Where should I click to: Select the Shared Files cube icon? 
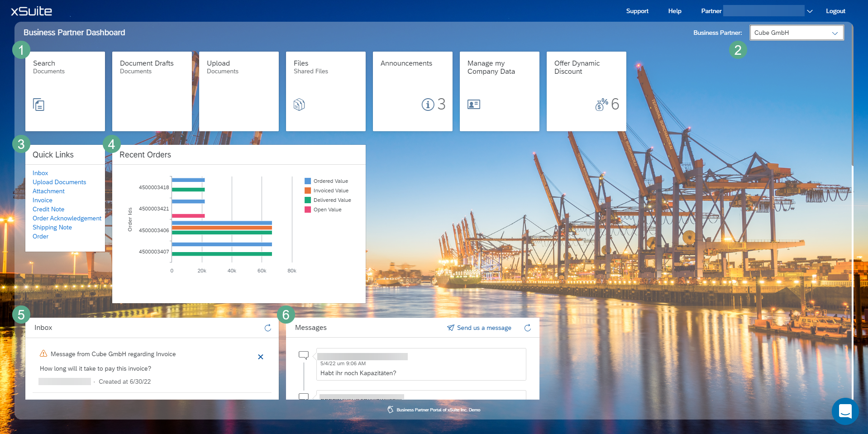(x=299, y=105)
